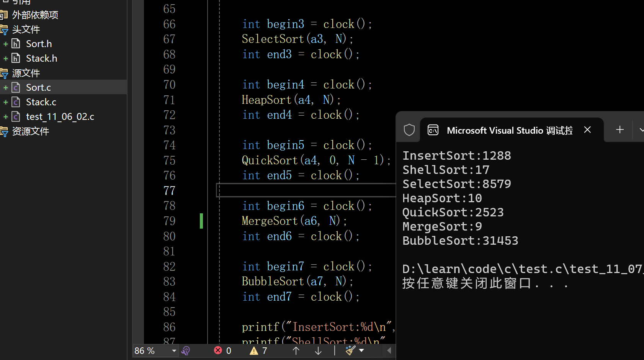Click the green change marker at line 79
The width and height of the screenshot is (644, 360).
pyautogui.click(x=201, y=221)
